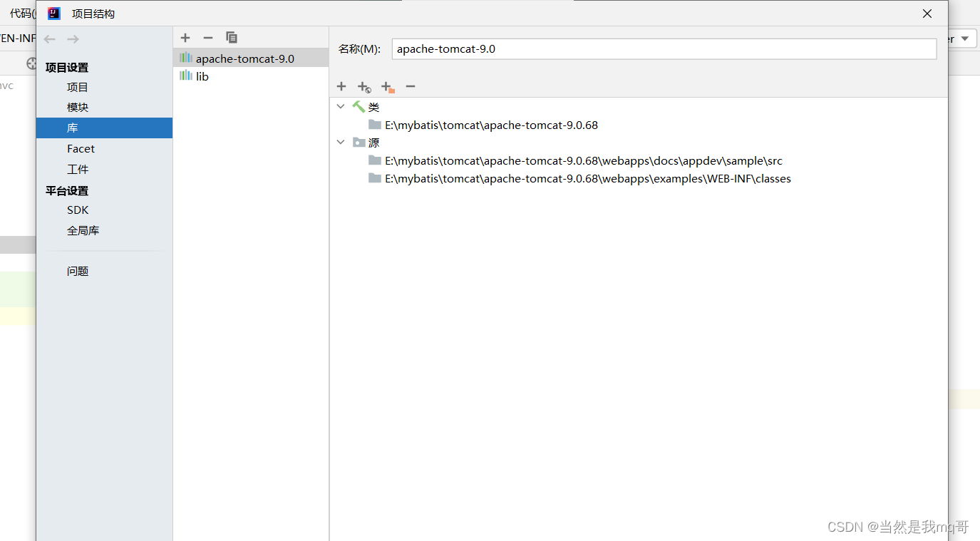Image resolution: width=980 pixels, height=541 pixels.
Task: Select the webapps\examples\WEB-INF\classes source path
Action: coord(588,178)
